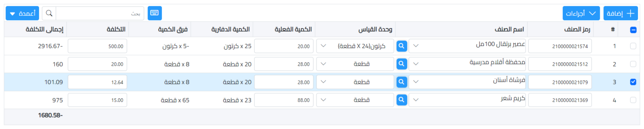This screenshot has height=129, width=644.
Task: Open item lookup for row 4 hair cream
Action: tap(401, 100)
